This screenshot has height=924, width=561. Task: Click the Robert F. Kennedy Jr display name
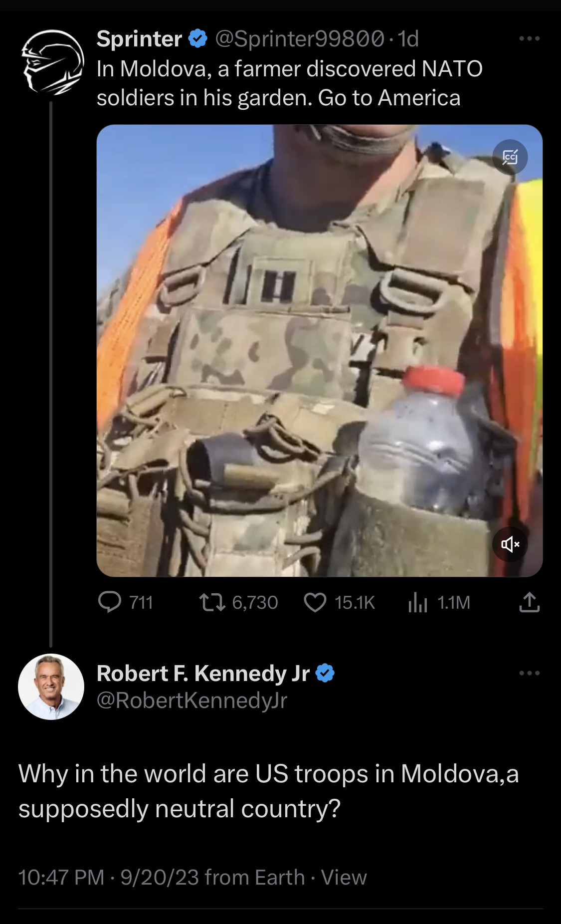click(x=203, y=673)
